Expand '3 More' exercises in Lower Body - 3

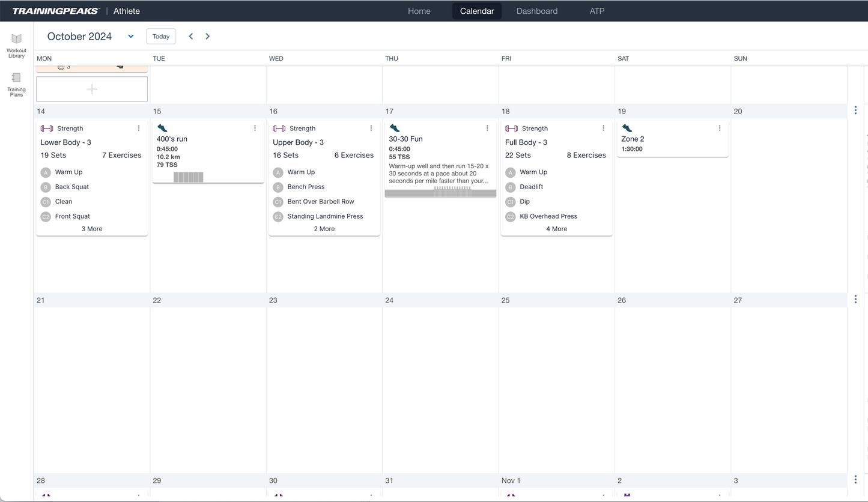[92, 229]
